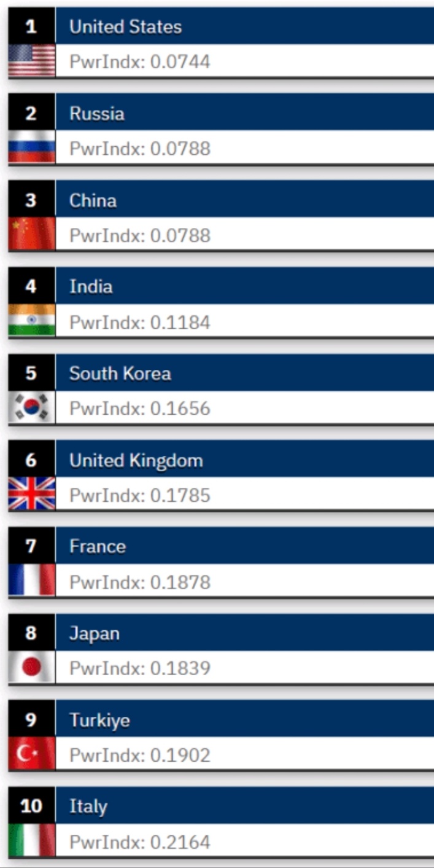Select the China country name
The image size is (434, 868).
tap(93, 200)
